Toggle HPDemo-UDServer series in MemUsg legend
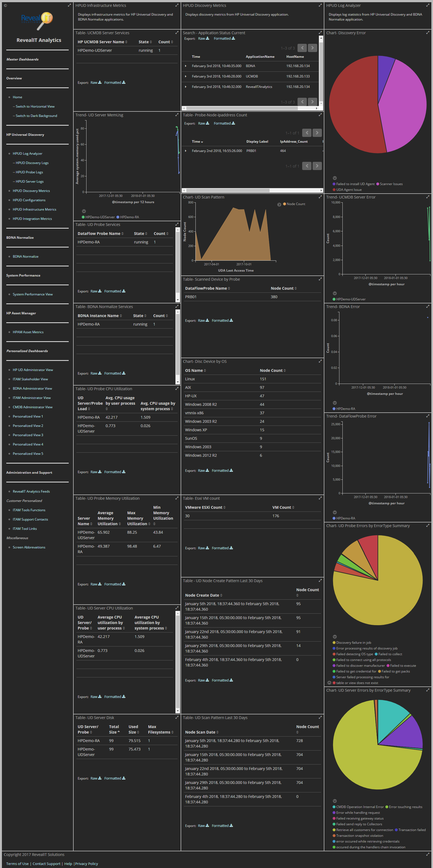Screen dimensions: 433x868 pyautogui.click(x=98, y=217)
